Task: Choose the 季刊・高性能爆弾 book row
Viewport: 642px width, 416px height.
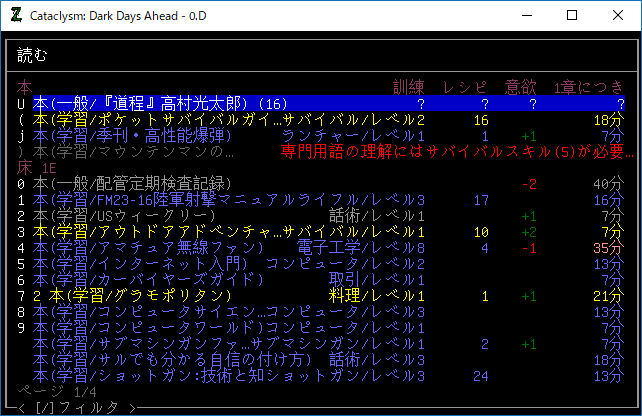Action: [138, 135]
